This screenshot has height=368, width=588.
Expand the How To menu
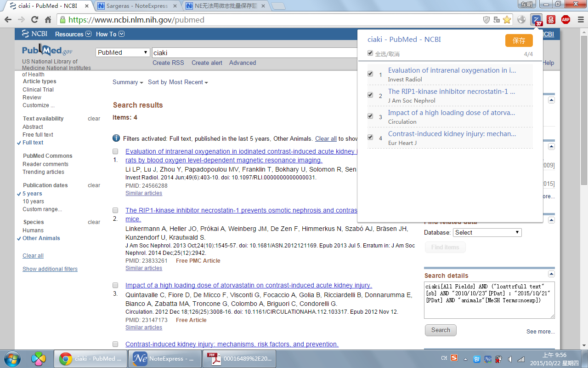(x=110, y=34)
